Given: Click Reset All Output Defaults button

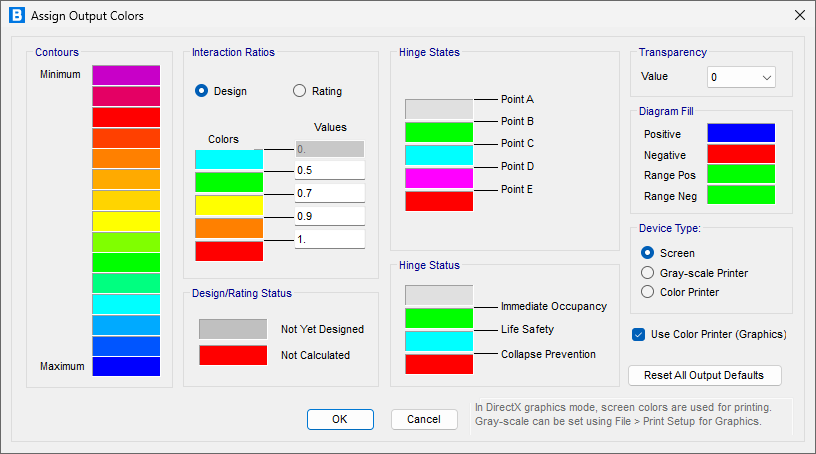Looking at the screenshot, I should [705, 375].
